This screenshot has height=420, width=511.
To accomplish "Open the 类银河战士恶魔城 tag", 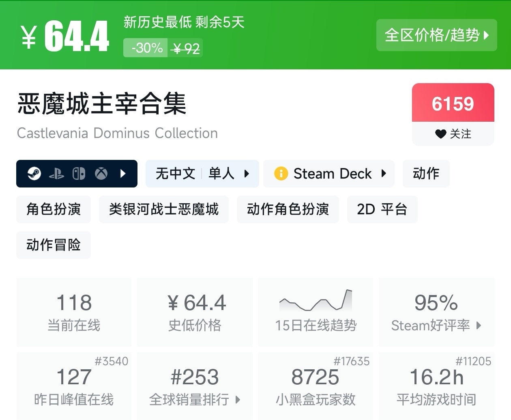I will (163, 209).
